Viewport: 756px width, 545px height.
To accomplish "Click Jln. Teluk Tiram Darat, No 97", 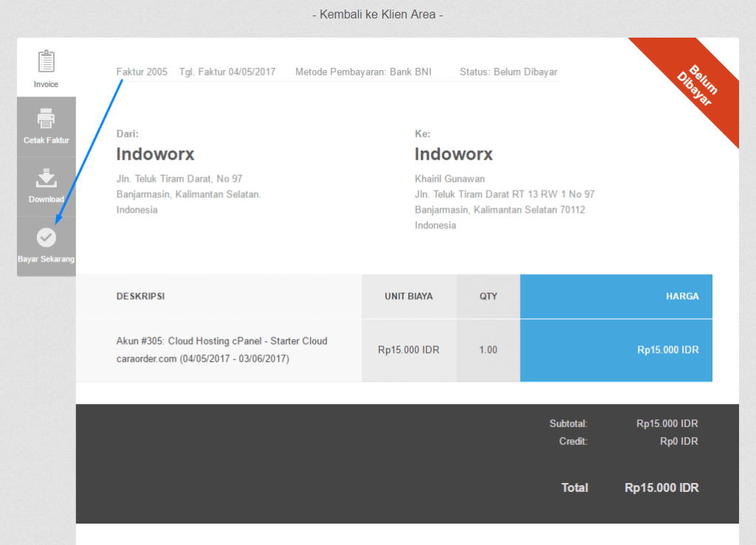I will click(179, 179).
